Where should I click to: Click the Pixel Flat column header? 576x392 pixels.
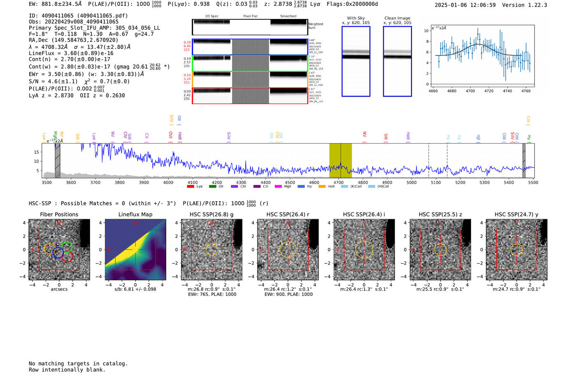click(250, 16)
